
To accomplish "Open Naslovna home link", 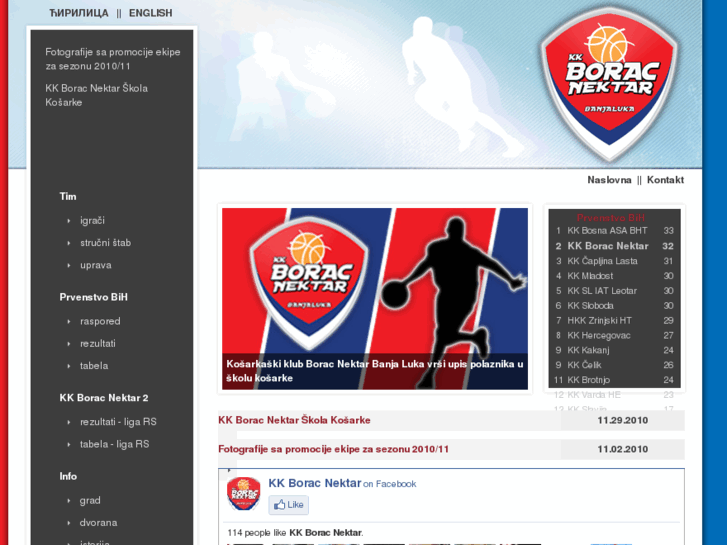I will click(609, 180).
